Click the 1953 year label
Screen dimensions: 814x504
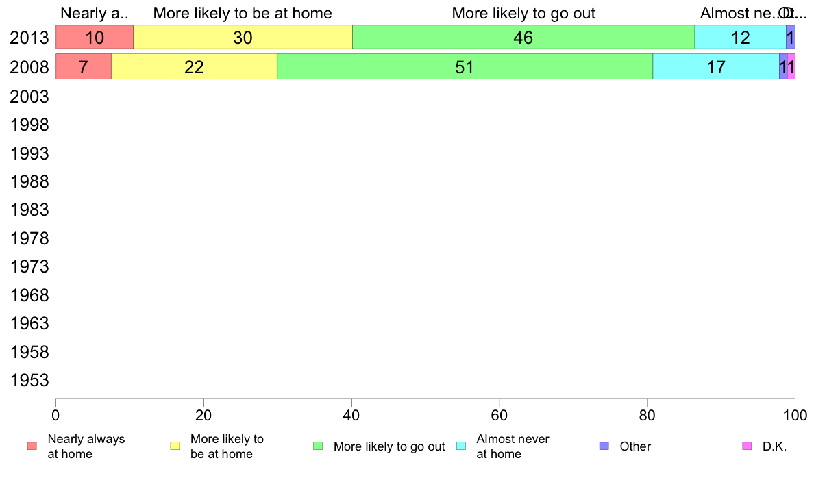[29, 381]
